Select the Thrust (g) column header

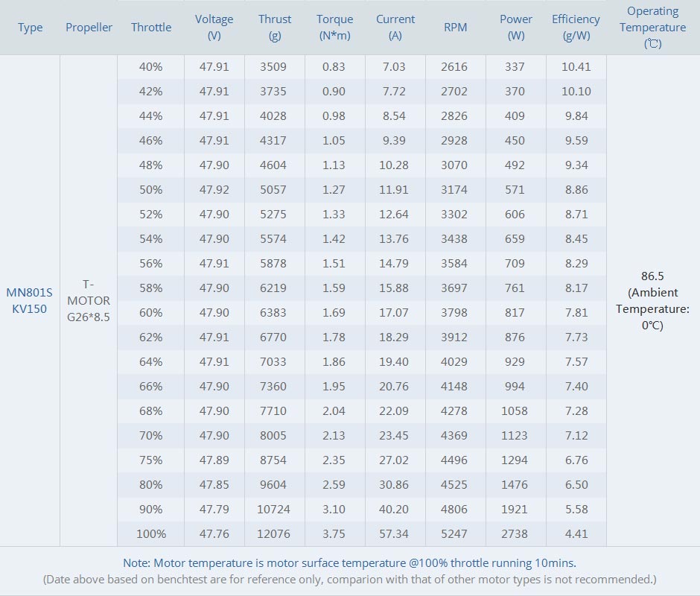(x=275, y=28)
